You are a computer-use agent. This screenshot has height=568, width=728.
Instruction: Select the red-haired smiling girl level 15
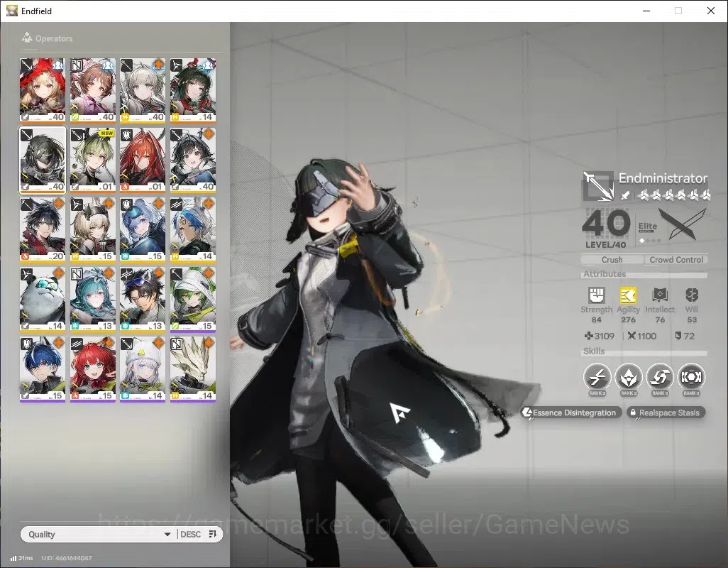point(93,369)
